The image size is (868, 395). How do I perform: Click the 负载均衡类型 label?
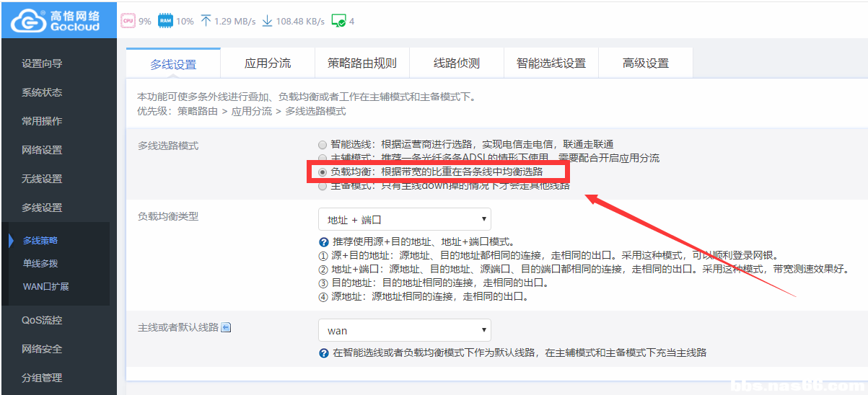point(168,216)
